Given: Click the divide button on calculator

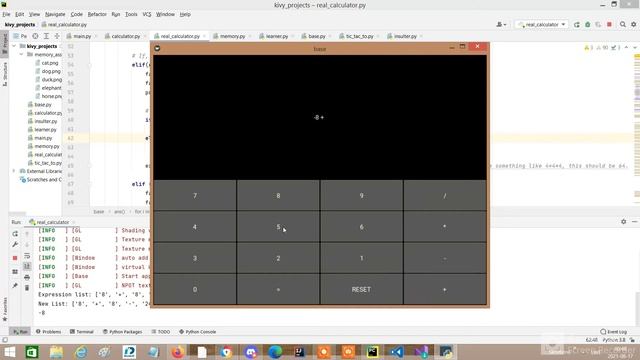Looking at the screenshot, I should pos(445,196).
